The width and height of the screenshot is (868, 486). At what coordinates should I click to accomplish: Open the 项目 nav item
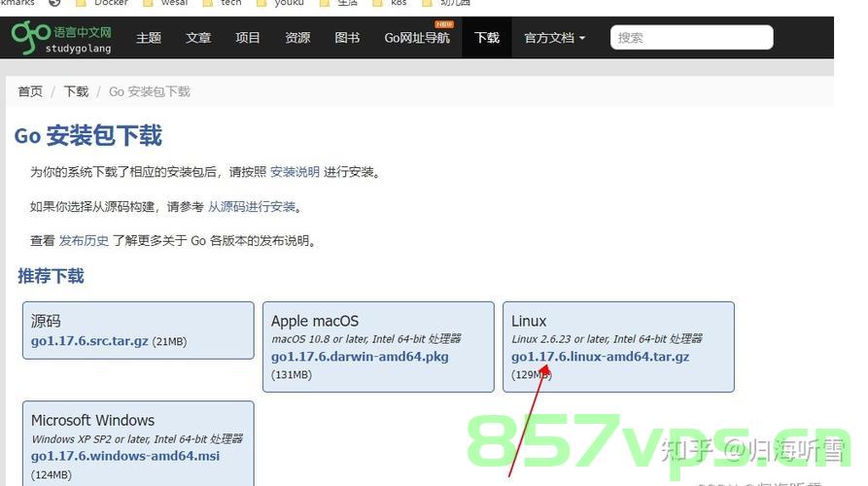pos(248,38)
